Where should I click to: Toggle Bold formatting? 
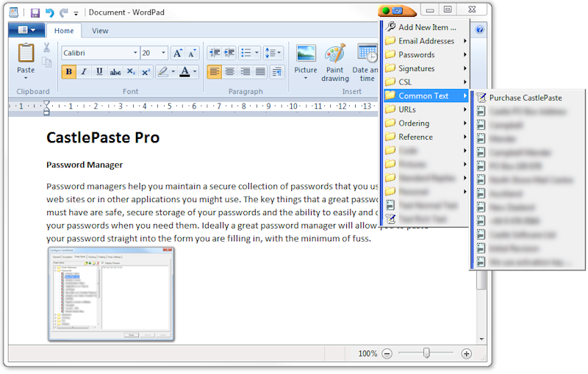[69, 71]
